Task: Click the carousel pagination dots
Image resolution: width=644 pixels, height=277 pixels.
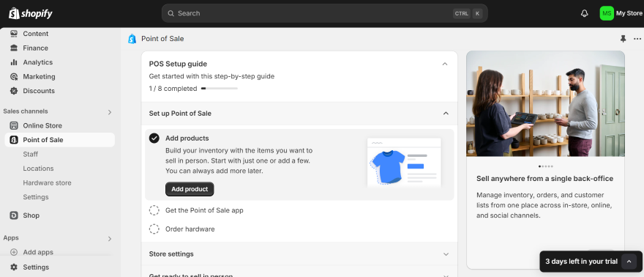Action: click(x=545, y=166)
